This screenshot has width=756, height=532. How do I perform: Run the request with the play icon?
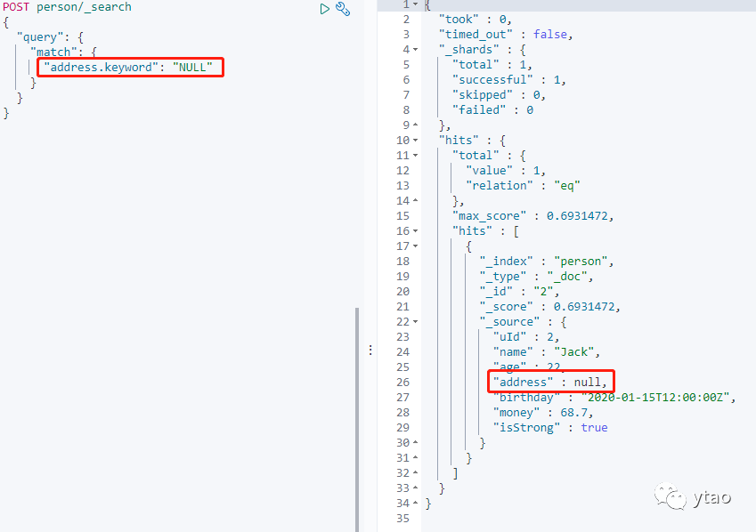click(x=324, y=9)
